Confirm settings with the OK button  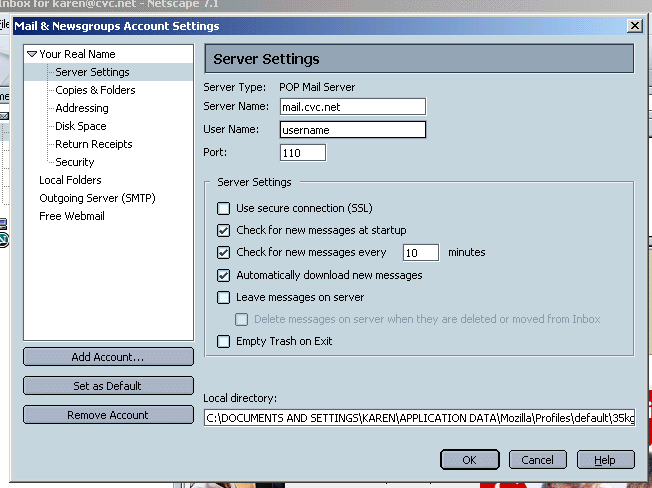click(x=469, y=460)
